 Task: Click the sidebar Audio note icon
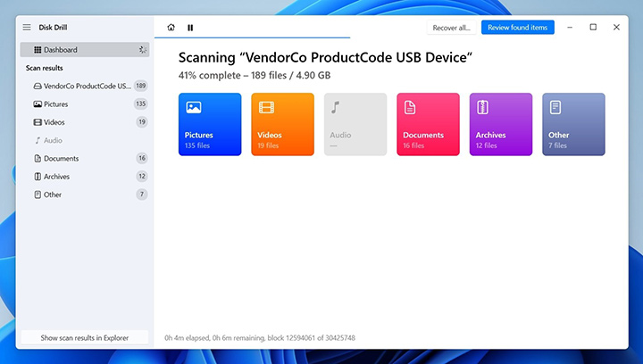coord(38,140)
